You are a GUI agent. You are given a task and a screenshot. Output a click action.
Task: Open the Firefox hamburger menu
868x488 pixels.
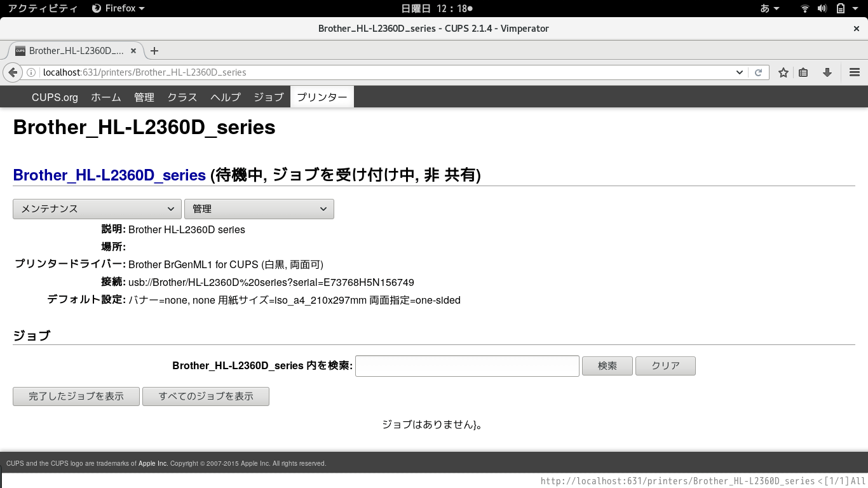[855, 72]
